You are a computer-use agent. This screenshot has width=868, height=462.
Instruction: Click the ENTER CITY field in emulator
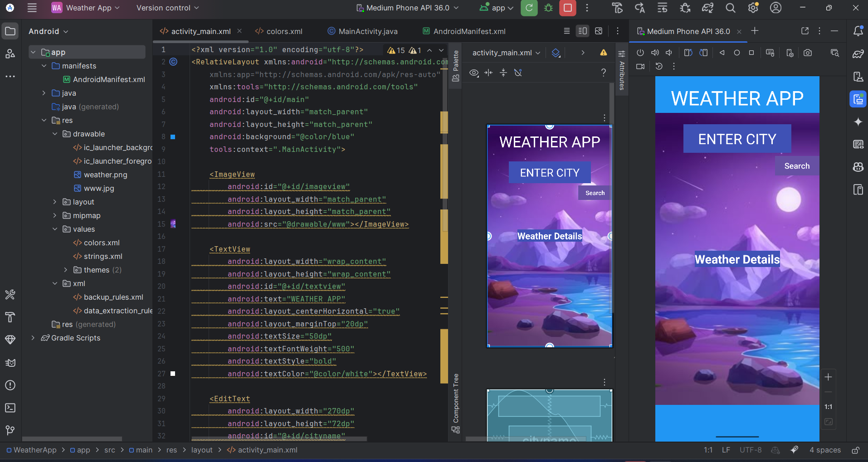coord(737,139)
